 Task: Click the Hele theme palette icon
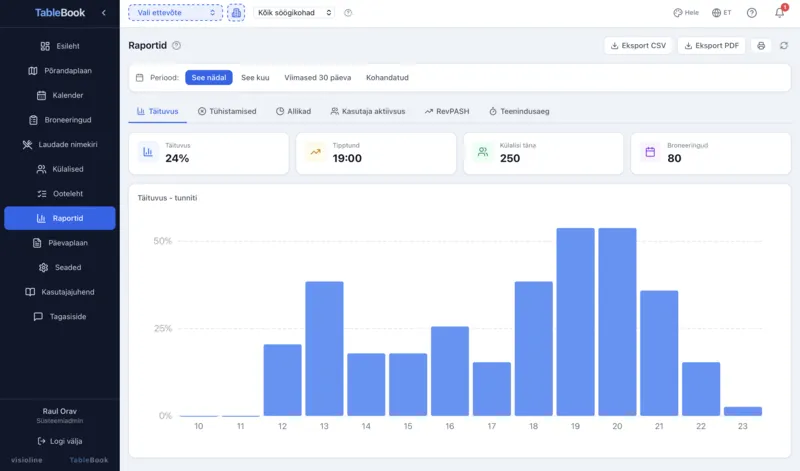tap(679, 13)
